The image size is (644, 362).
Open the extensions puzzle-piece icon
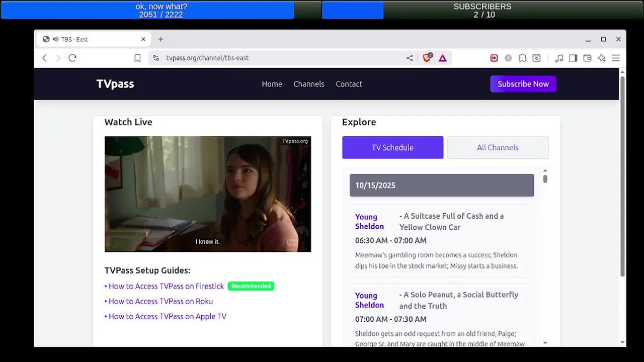(523, 58)
